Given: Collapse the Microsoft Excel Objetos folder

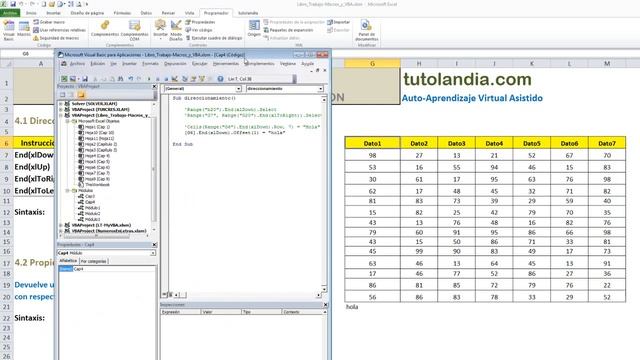Looking at the screenshot, I should point(68,121).
